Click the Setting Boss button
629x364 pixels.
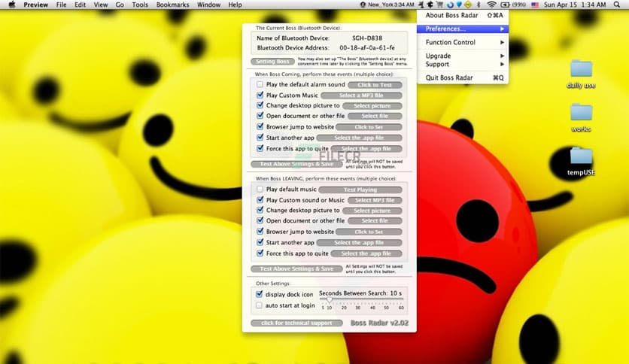pos(272,62)
